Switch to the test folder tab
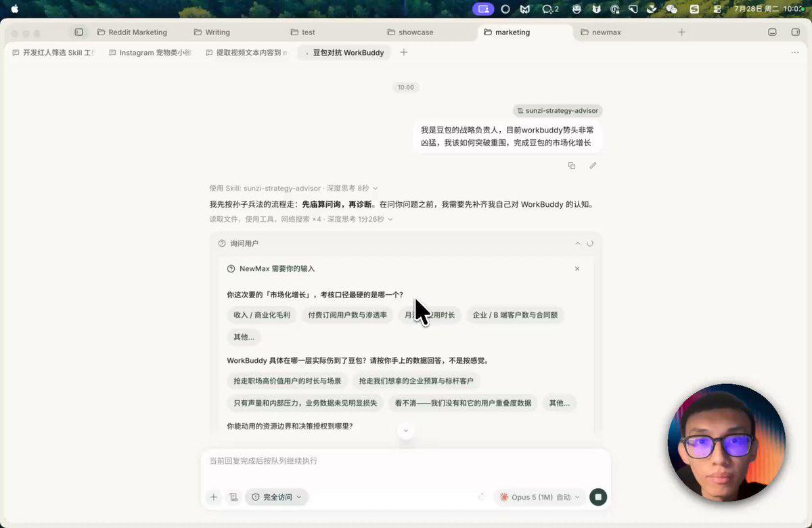Screen dimensions: 812x528 tap(302, 32)
